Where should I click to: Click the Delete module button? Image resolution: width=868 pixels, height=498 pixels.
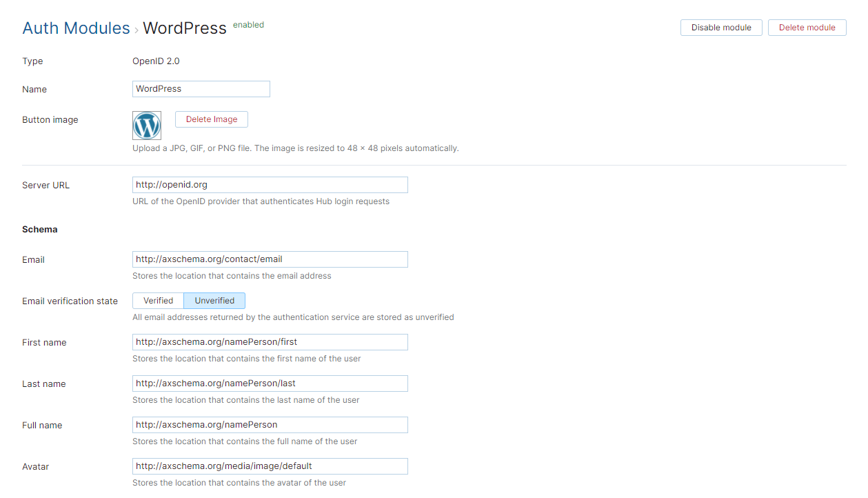click(x=807, y=28)
